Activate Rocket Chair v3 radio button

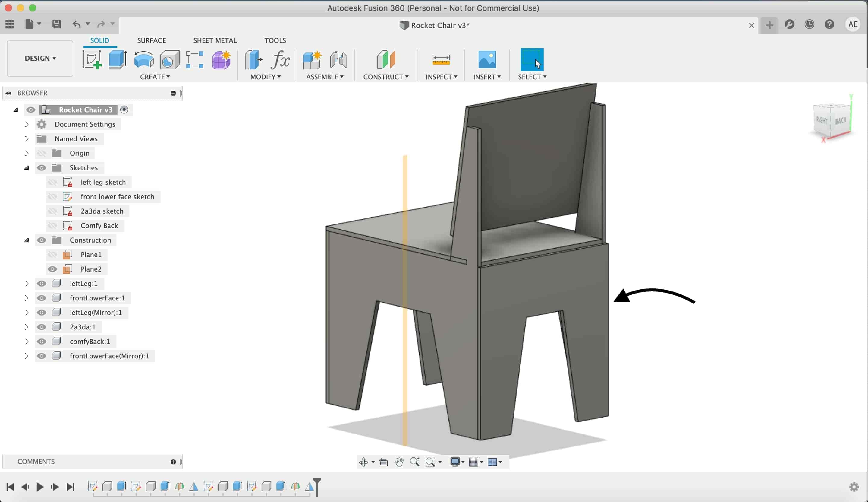point(124,110)
